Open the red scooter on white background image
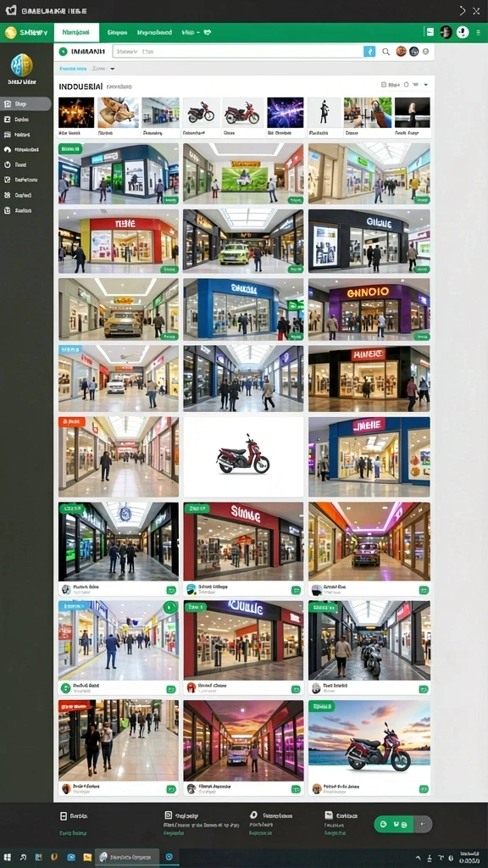The width and height of the screenshot is (488, 868). [243, 457]
